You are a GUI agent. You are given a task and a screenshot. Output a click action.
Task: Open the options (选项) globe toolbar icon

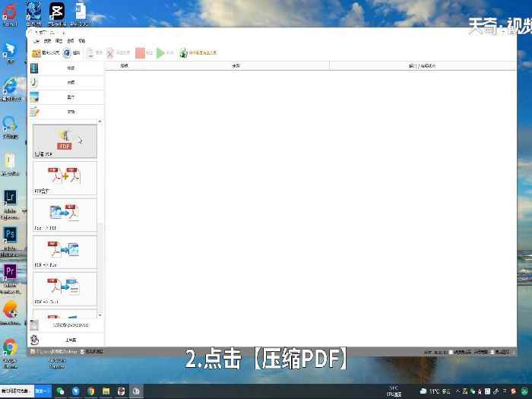67,53
